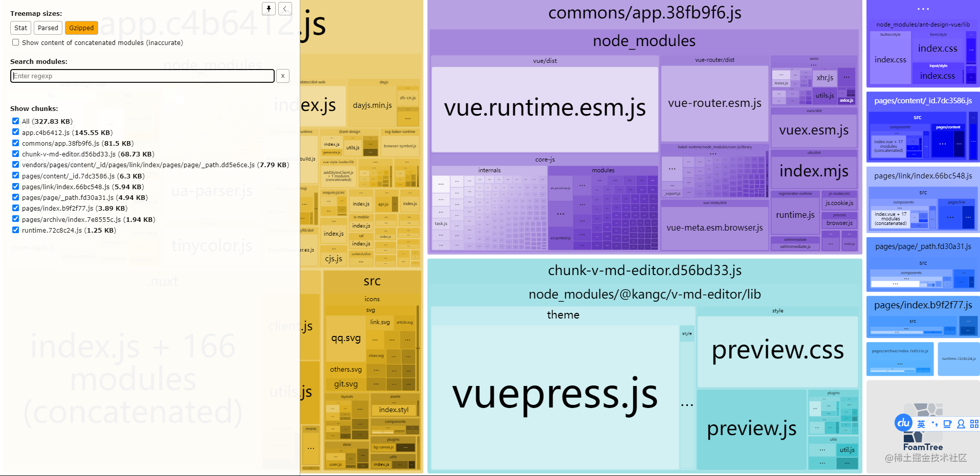The width and height of the screenshot is (980, 476).
Task: Click the theme group header
Action: [563, 315]
